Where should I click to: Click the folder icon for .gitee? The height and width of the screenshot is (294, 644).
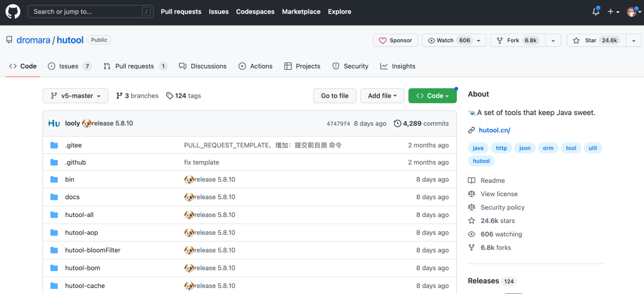tap(54, 145)
